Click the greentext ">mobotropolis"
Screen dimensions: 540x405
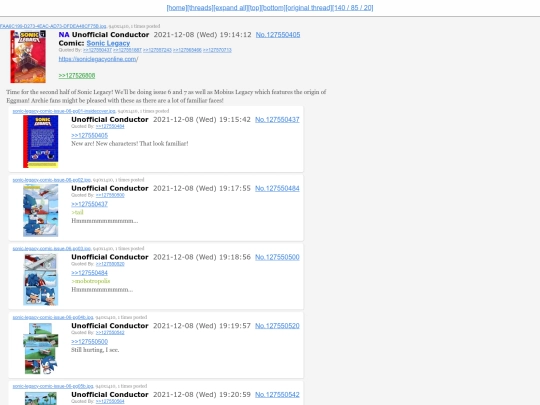91,281
